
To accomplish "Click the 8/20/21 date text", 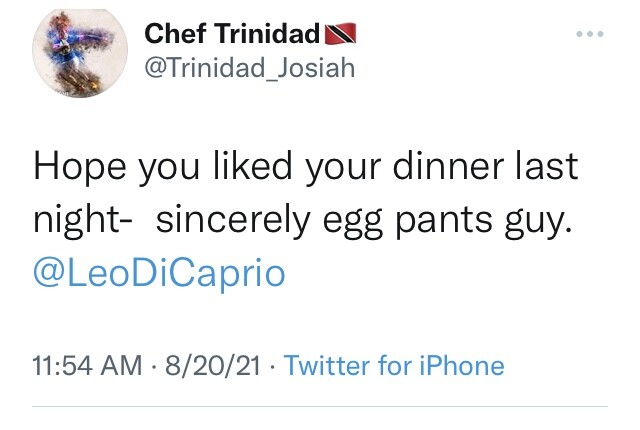I will pos(213,365).
